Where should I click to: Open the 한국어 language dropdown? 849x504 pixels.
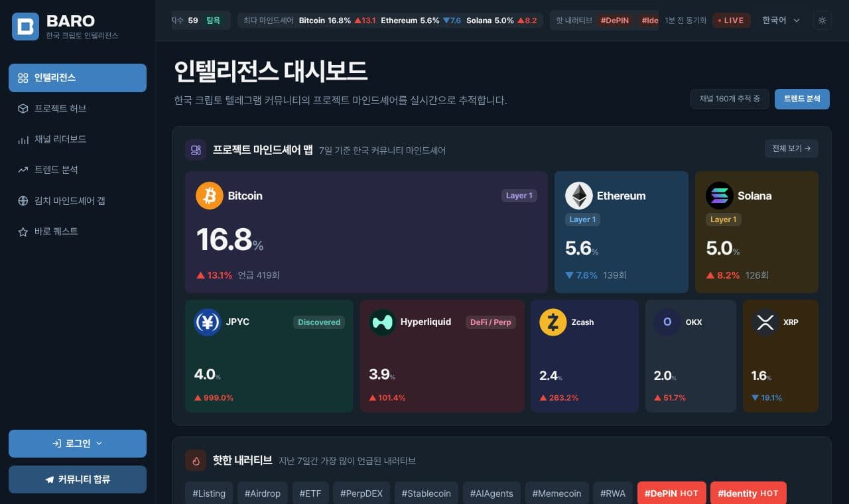coord(781,21)
